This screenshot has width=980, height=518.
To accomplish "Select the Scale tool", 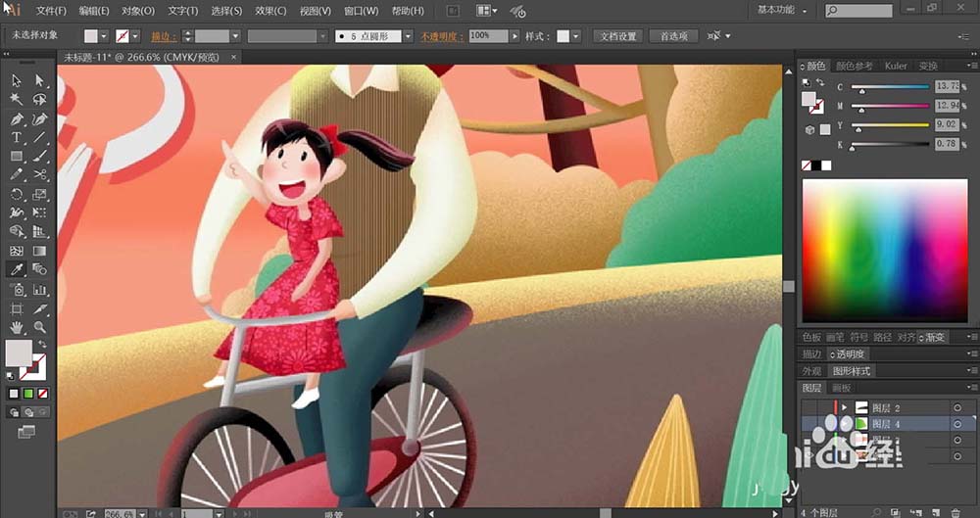I will [40, 194].
